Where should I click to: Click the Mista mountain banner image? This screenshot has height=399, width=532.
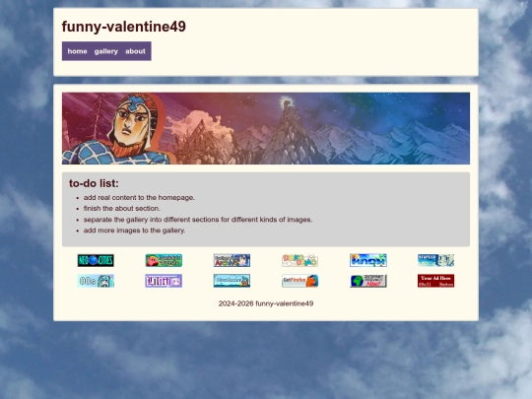click(x=266, y=128)
